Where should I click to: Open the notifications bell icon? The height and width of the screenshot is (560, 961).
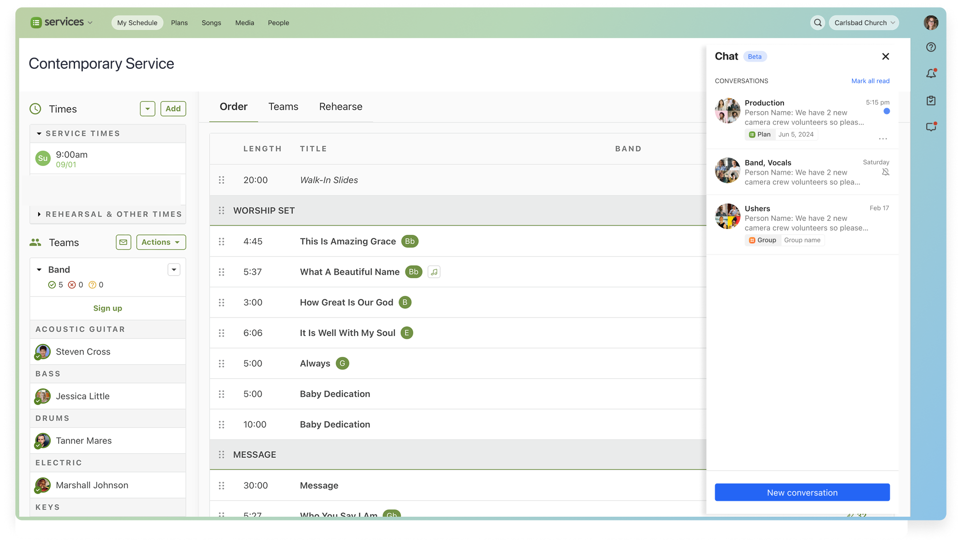click(931, 74)
